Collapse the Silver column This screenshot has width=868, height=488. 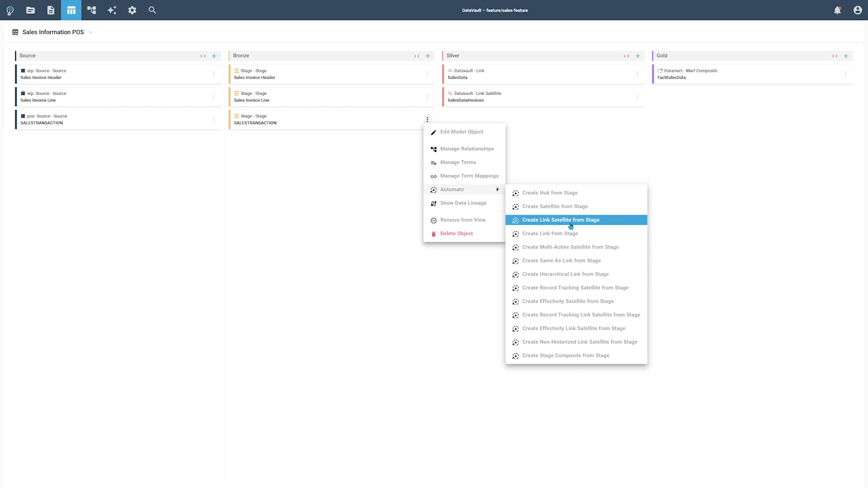click(x=627, y=56)
